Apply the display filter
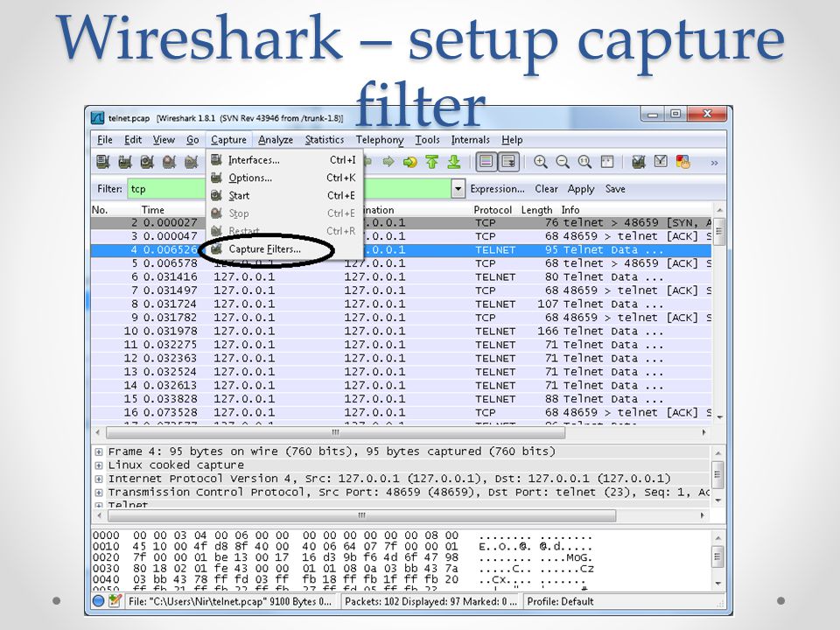This screenshot has width=840, height=630. [x=581, y=189]
